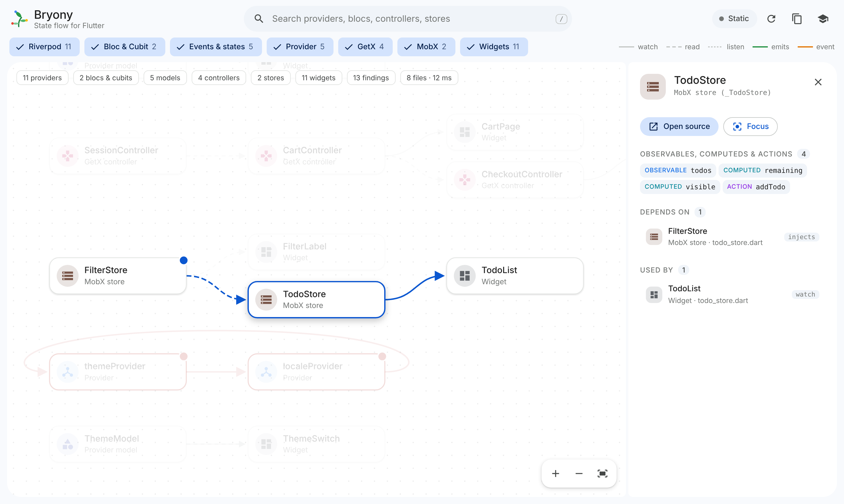The image size is (844, 504).
Task: Click the slash shortcut badge in search
Action: pos(561,19)
